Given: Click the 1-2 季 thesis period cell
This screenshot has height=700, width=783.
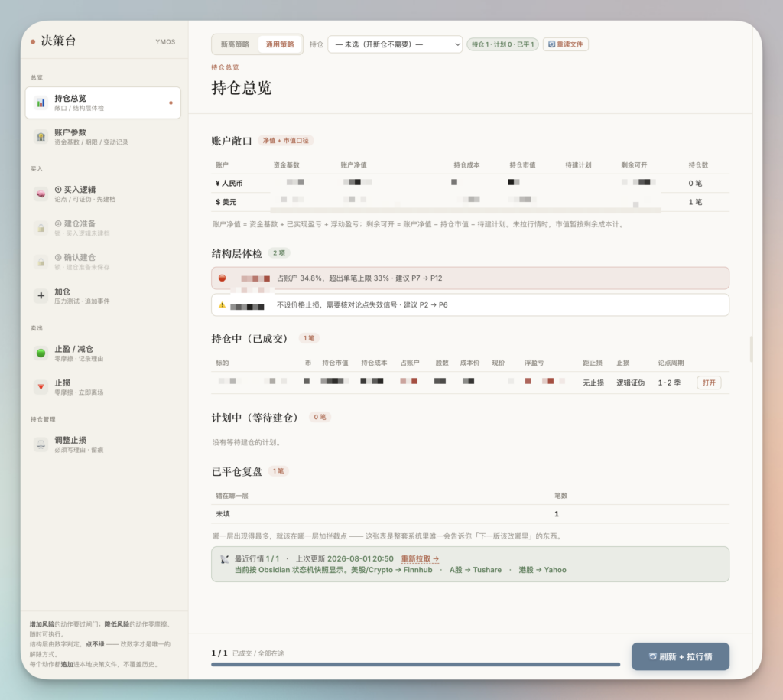Looking at the screenshot, I should click(x=669, y=383).
